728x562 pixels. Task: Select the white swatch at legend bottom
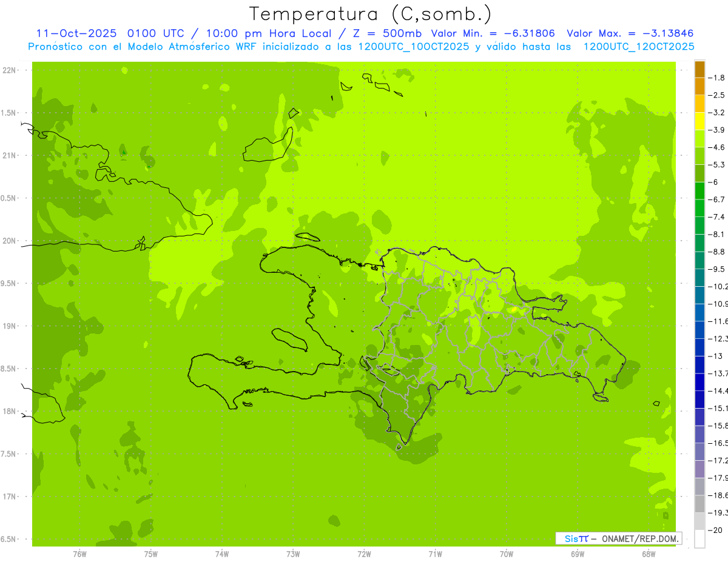tap(699, 539)
